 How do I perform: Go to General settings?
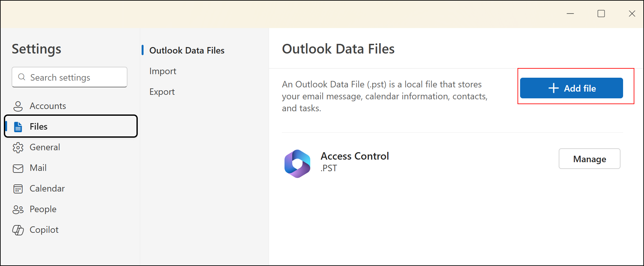click(x=45, y=147)
